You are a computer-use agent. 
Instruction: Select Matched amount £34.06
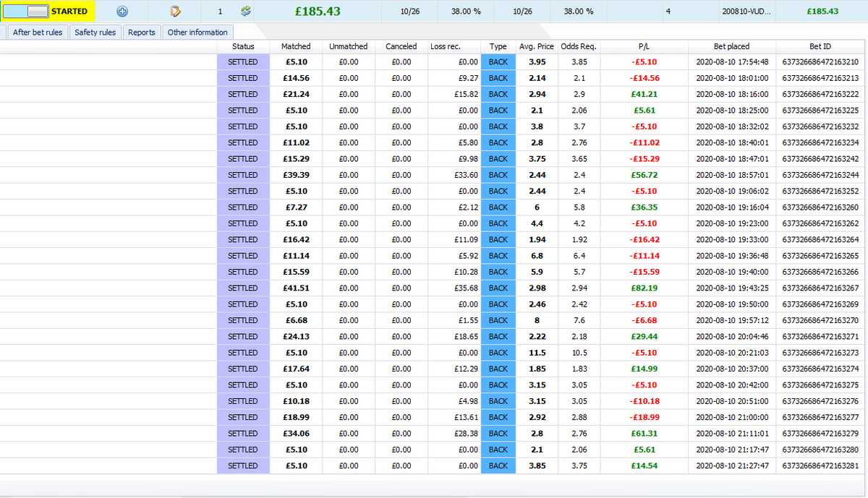pos(296,434)
